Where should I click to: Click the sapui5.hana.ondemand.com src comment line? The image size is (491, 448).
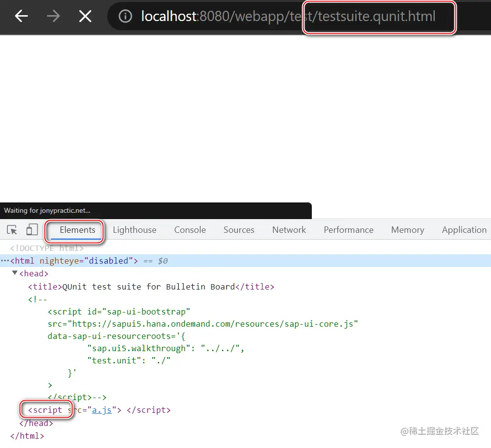coord(203,324)
